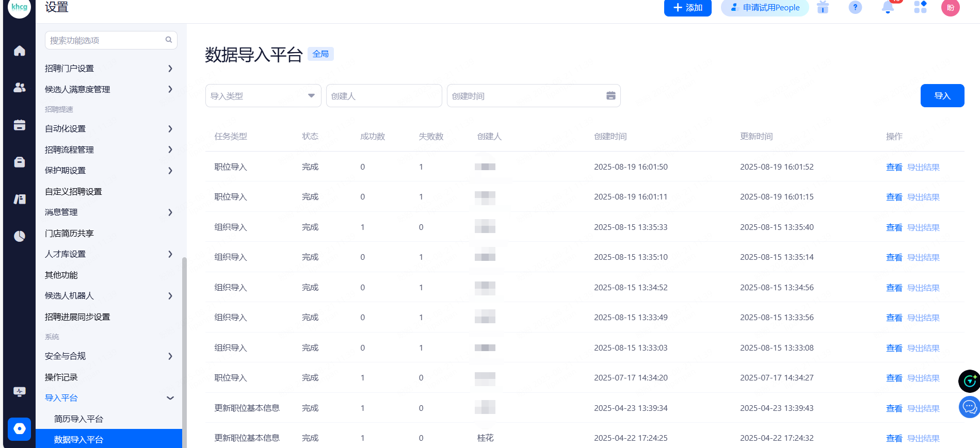This screenshot has width=980, height=448.
Task: Click the blue 导入 button
Action: [x=942, y=96]
